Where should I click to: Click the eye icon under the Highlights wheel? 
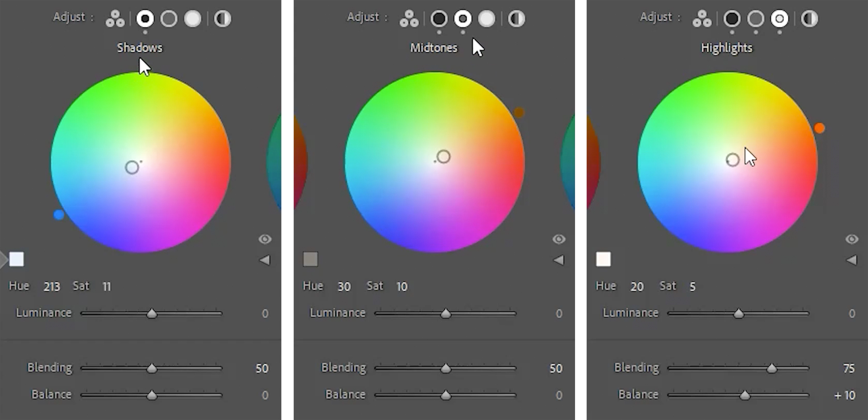tap(852, 239)
